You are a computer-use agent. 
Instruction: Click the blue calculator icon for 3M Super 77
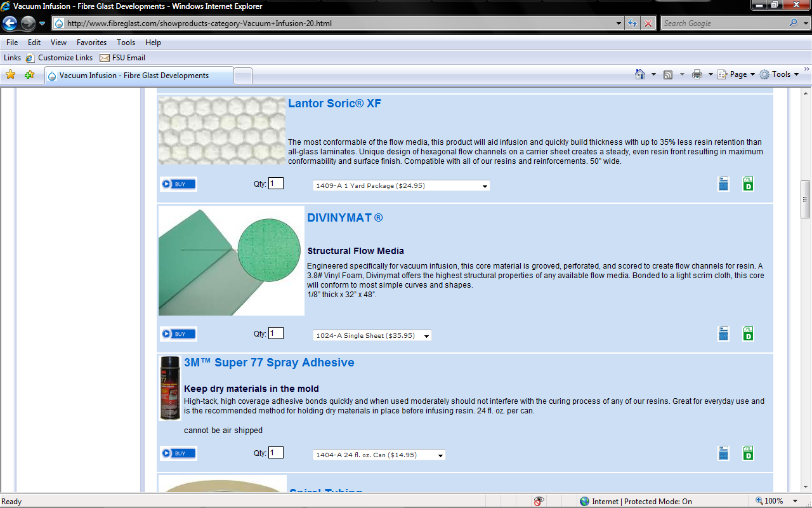[723, 453]
